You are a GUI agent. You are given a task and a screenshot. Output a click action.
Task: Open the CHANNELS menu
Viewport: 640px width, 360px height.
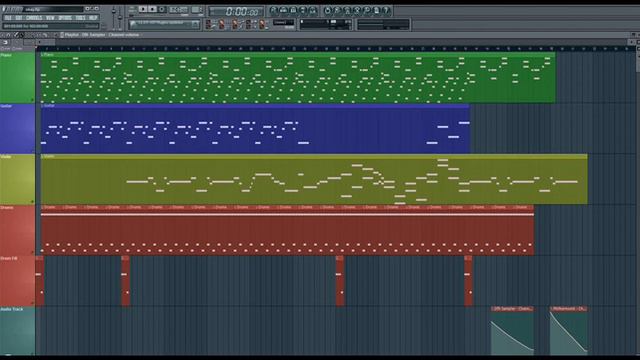tap(34, 18)
